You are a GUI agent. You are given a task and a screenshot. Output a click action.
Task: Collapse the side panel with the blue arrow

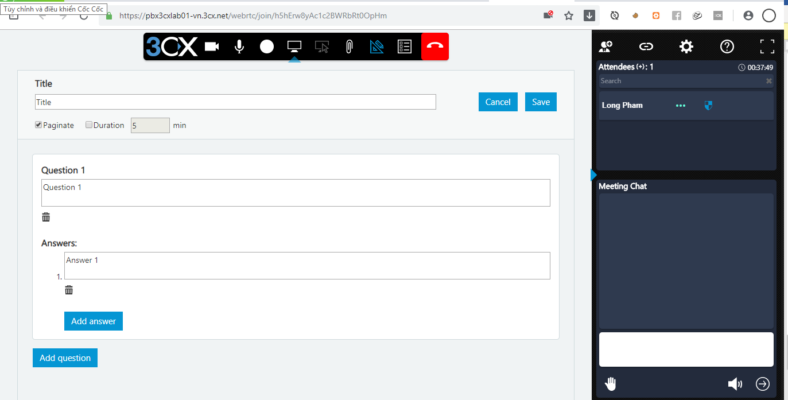click(x=594, y=175)
